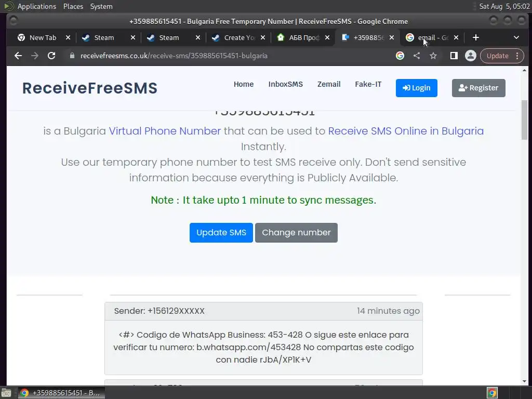Follow the Virtual Phone Number link
Screen dimensions: 532x399
[165, 131]
